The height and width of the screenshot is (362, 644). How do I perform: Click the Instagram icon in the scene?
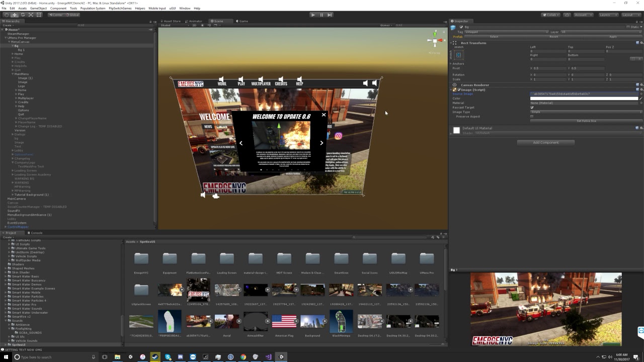(x=338, y=136)
